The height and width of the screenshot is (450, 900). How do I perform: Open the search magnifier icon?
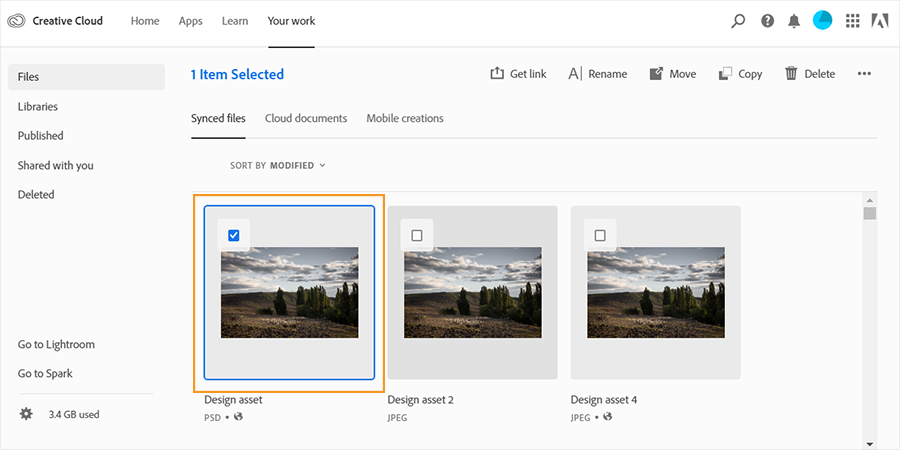tap(738, 21)
